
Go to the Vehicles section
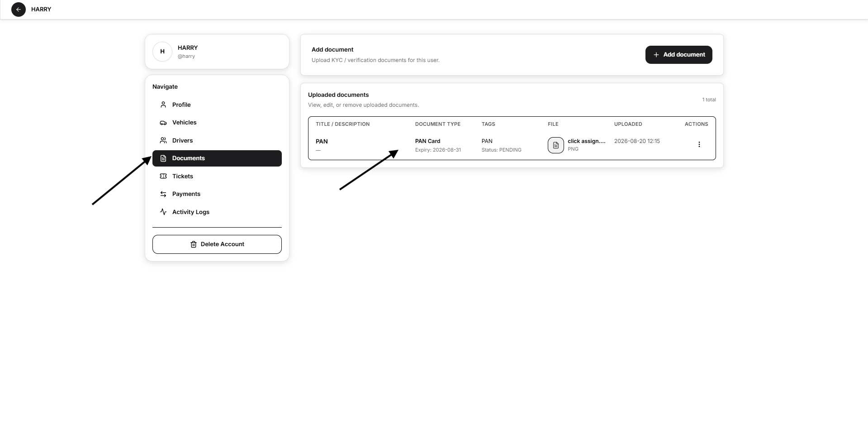217,123
